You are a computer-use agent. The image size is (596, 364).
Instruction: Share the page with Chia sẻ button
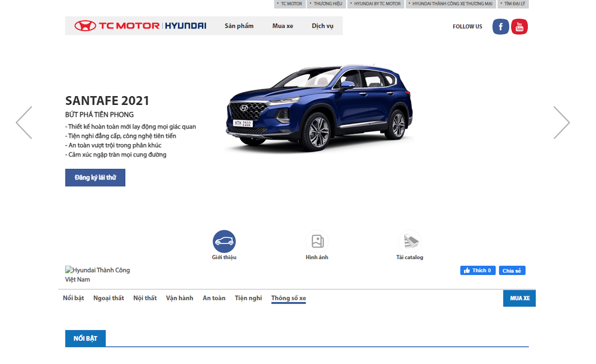(x=512, y=270)
